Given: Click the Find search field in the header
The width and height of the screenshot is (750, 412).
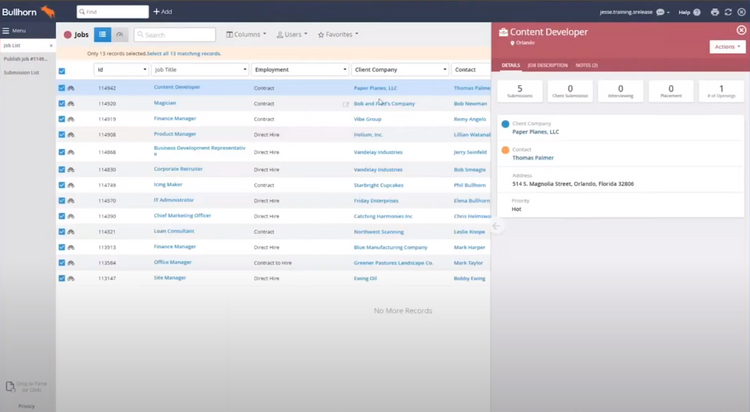Looking at the screenshot, I should tap(112, 11).
